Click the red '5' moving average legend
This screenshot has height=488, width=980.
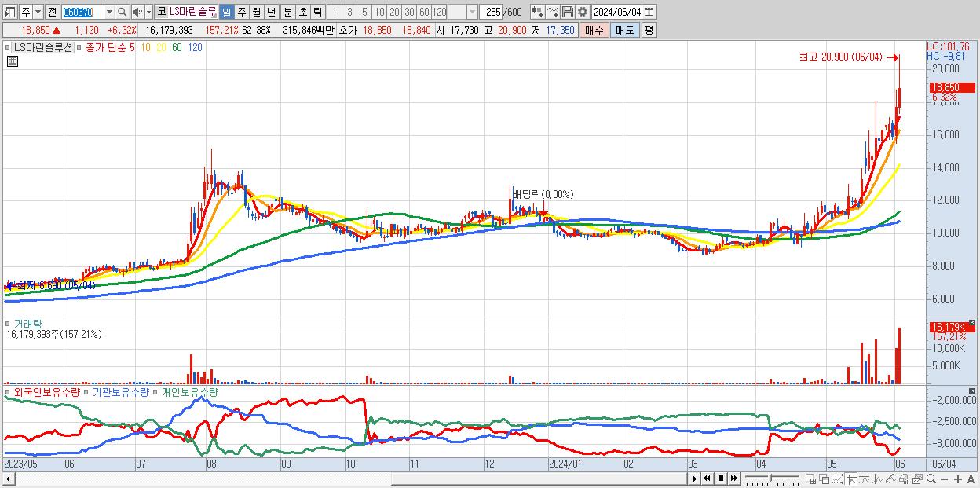click(x=133, y=47)
